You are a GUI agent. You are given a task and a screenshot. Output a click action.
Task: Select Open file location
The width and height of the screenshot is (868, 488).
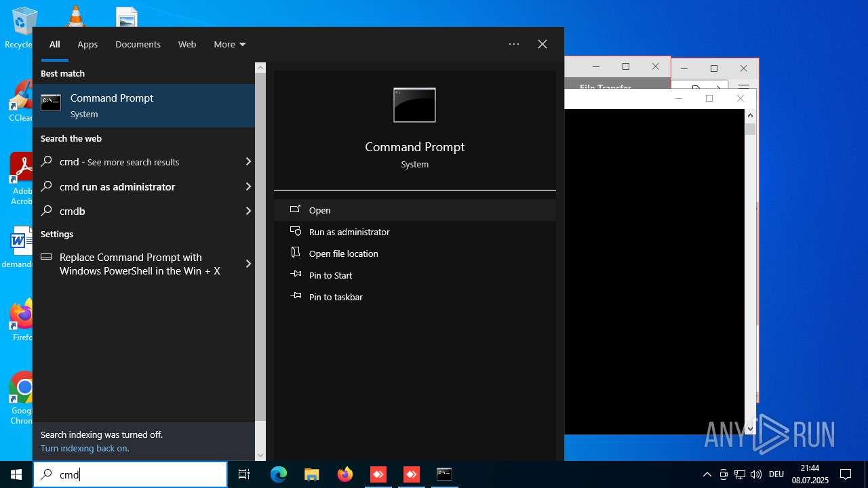point(414,253)
